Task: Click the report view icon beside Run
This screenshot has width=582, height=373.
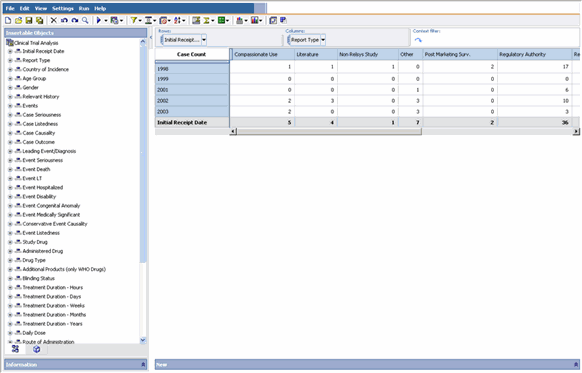Action: click(x=114, y=20)
